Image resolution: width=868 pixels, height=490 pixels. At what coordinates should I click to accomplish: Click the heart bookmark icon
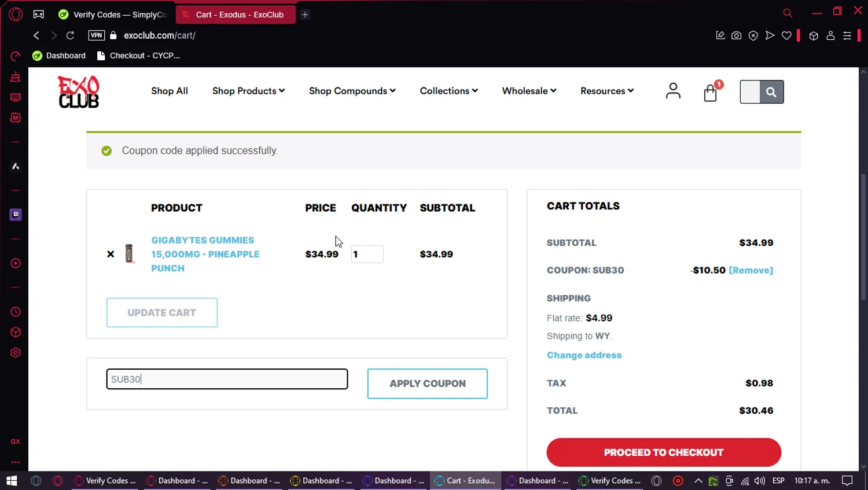click(x=786, y=35)
